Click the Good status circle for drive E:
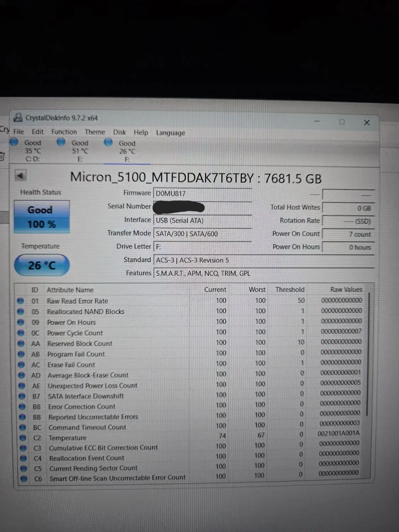 (61, 142)
